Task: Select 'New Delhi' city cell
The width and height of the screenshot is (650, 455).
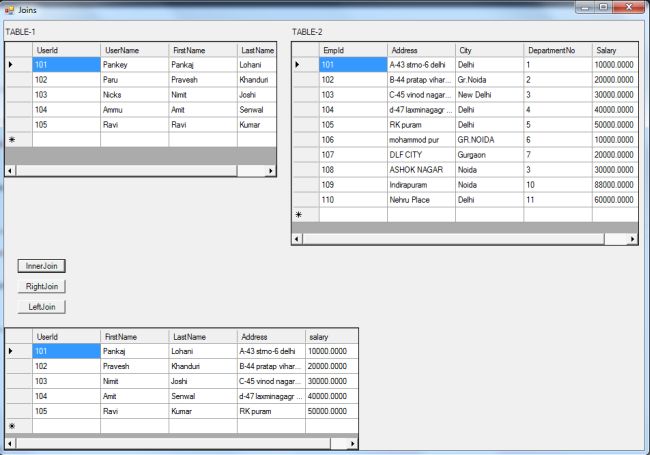Action: (x=490, y=94)
